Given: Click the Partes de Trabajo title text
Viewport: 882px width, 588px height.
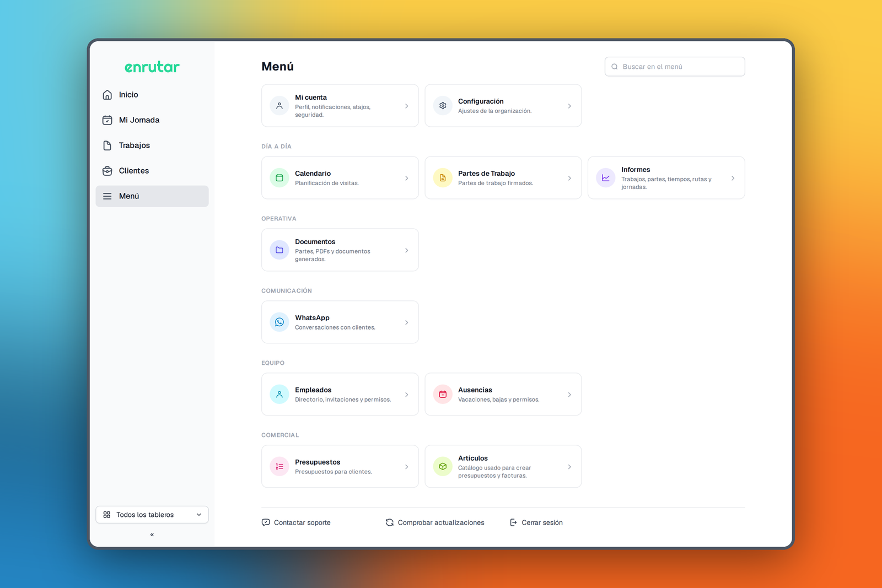Looking at the screenshot, I should pyautogui.click(x=486, y=173).
